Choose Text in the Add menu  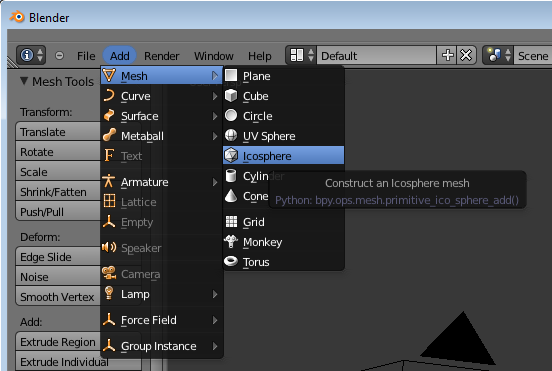162,156
